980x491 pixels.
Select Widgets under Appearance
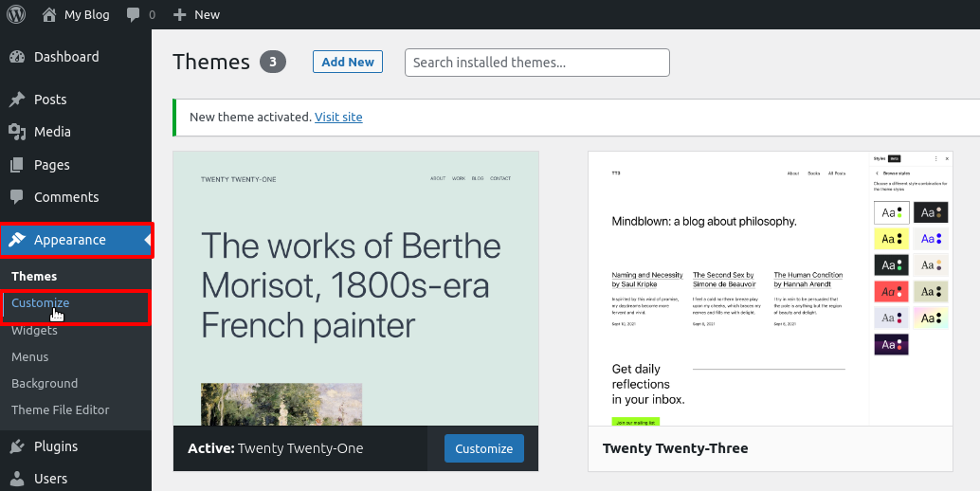tap(34, 331)
